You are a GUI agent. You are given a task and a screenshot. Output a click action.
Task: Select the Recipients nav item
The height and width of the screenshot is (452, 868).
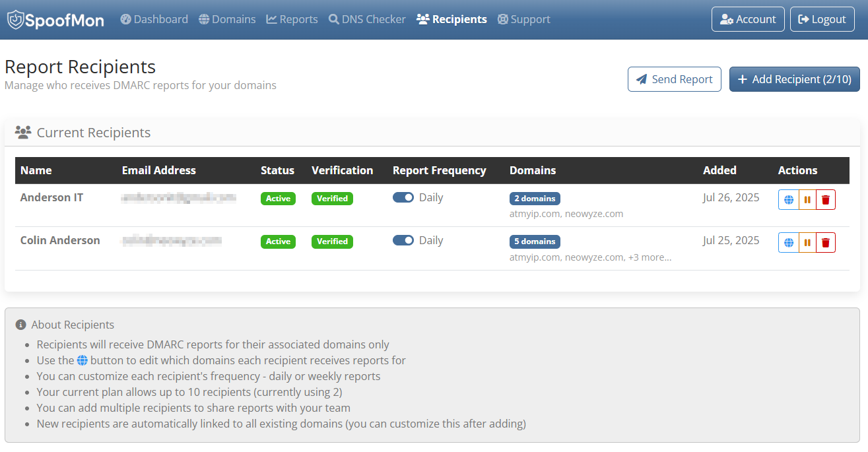coord(452,19)
